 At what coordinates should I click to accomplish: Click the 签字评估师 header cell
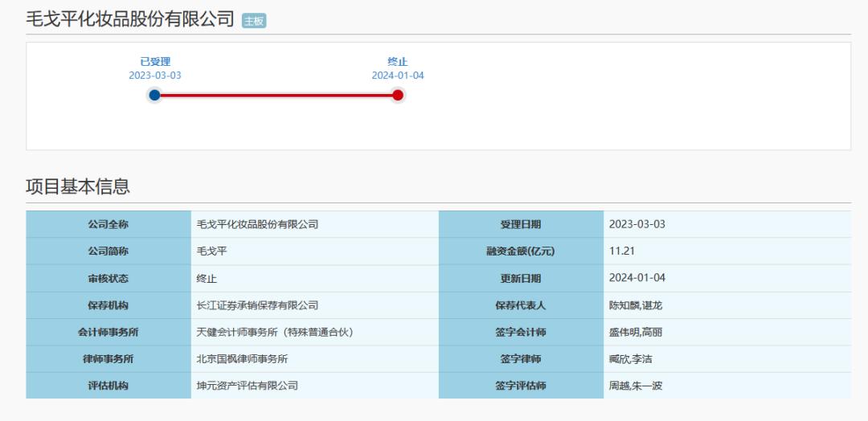(521, 386)
